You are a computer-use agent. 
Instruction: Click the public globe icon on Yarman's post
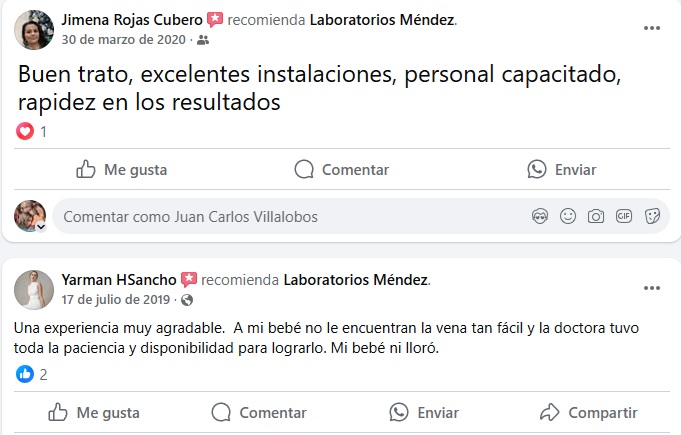[x=187, y=300]
